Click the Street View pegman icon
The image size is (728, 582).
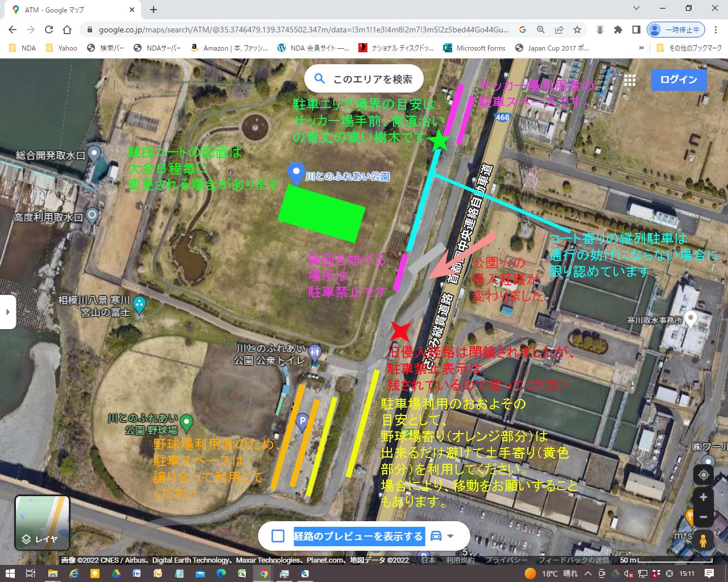point(704,540)
